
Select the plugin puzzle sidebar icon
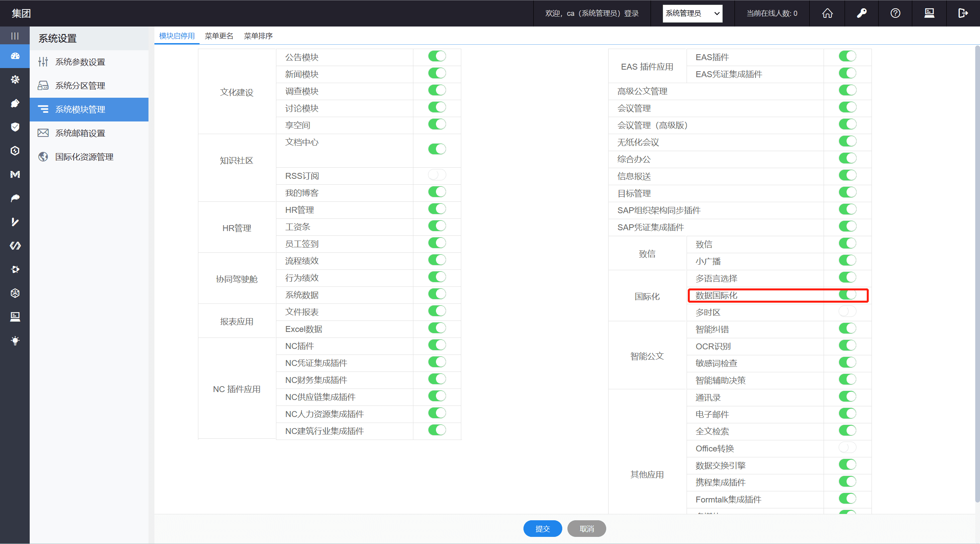[15, 103]
